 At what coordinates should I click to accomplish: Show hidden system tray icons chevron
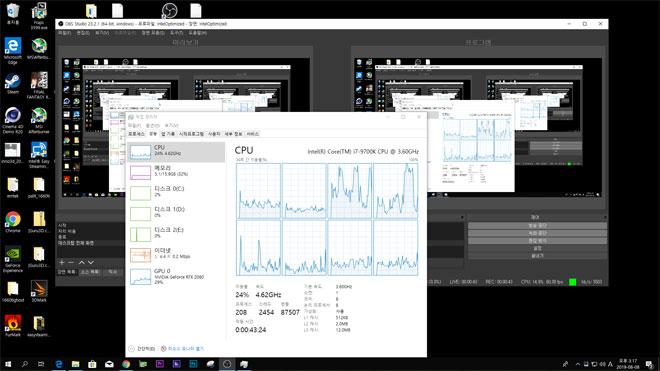tap(578, 364)
